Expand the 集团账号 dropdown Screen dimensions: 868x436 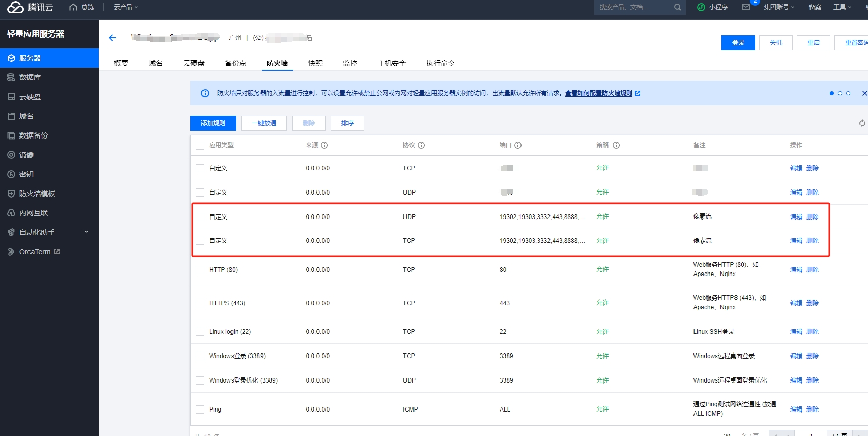[x=778, y=7]
